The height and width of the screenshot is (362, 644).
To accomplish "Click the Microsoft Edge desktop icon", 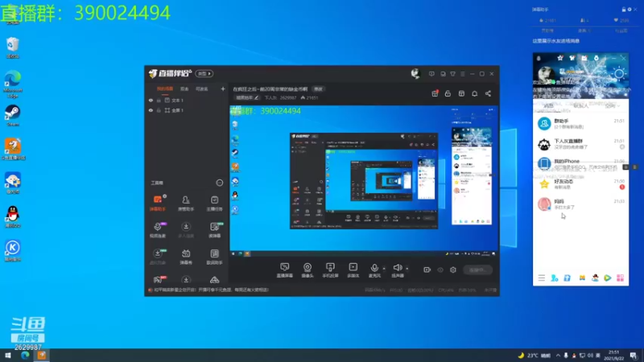I will pyautogui.click(x=13, y=84).
